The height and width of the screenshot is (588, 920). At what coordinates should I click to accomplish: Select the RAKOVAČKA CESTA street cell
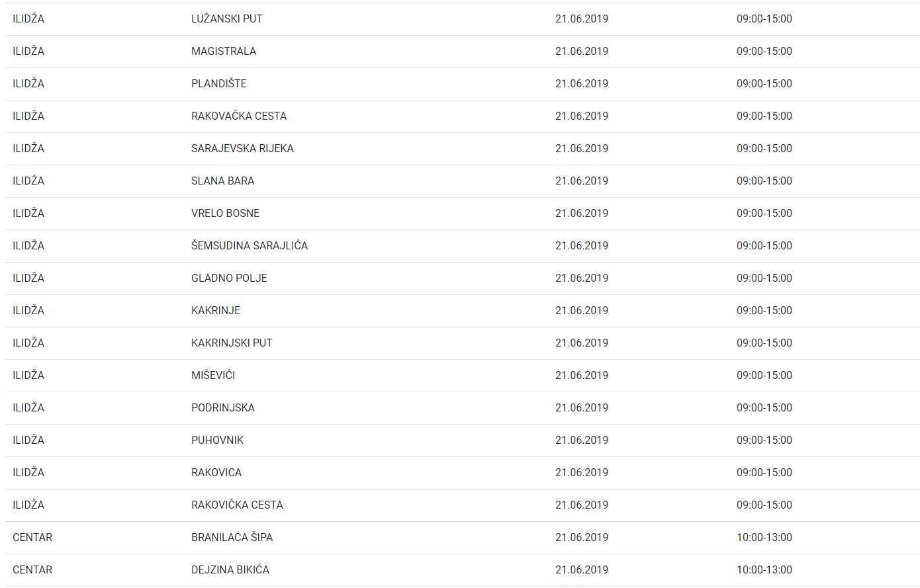coord(238,116)
